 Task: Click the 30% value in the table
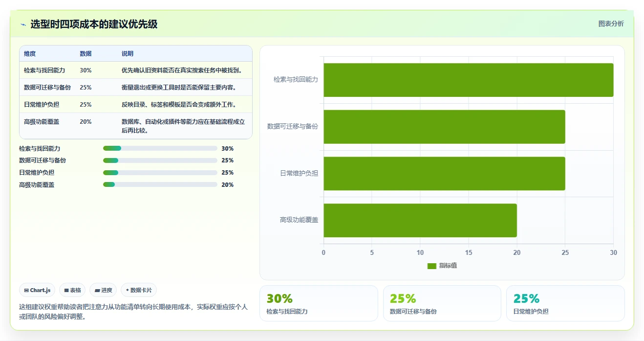click(86, 70)
